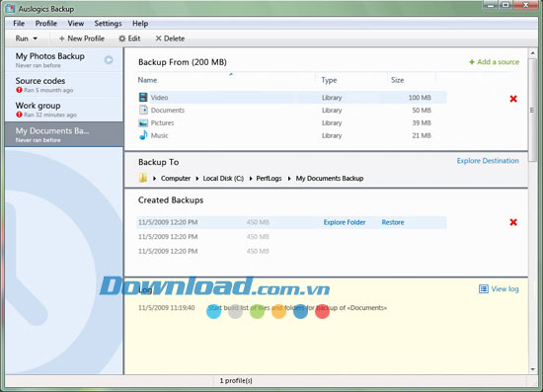Click the 39 MB size value
Viewport: 543px width, 392px height.
pos(422,123)
